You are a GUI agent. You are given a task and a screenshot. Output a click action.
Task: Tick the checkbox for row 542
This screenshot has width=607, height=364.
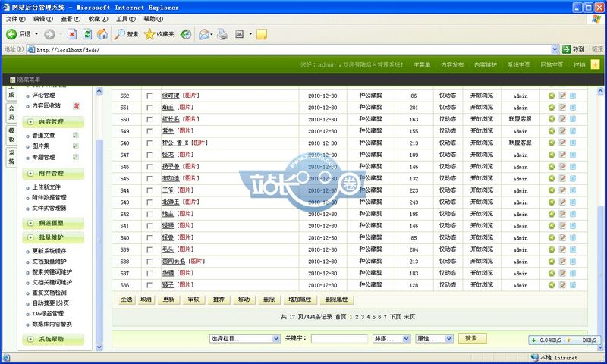(x=149, y=214)
